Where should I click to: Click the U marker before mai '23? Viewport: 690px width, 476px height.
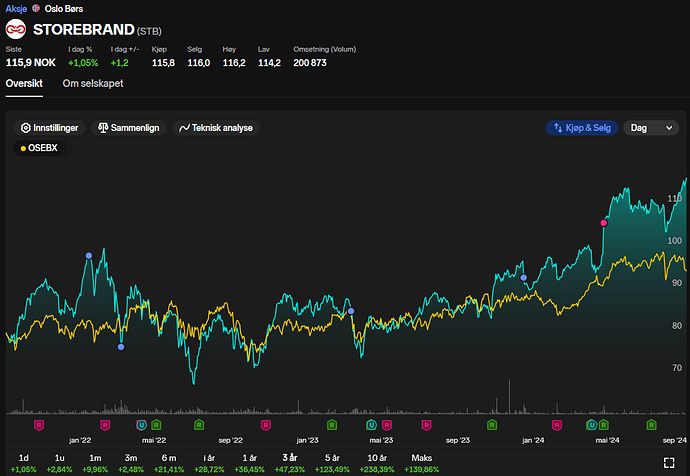[x=371, y=425]
